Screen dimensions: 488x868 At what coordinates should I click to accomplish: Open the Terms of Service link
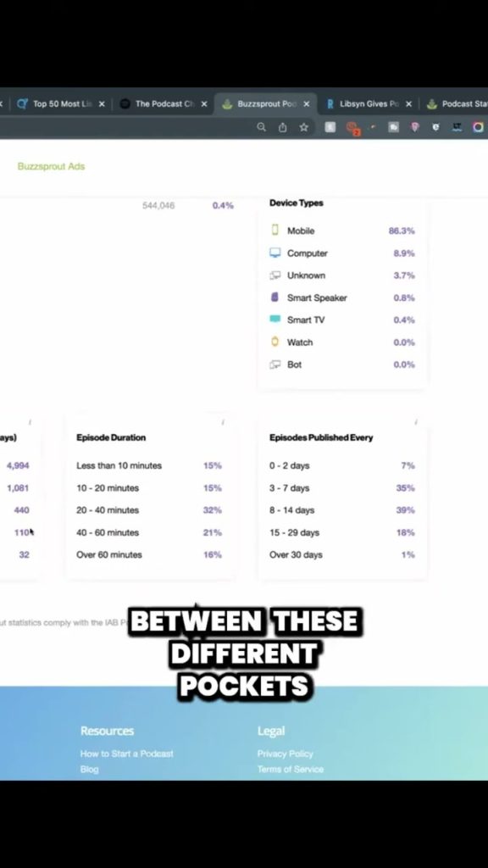[x=291, y=769]
